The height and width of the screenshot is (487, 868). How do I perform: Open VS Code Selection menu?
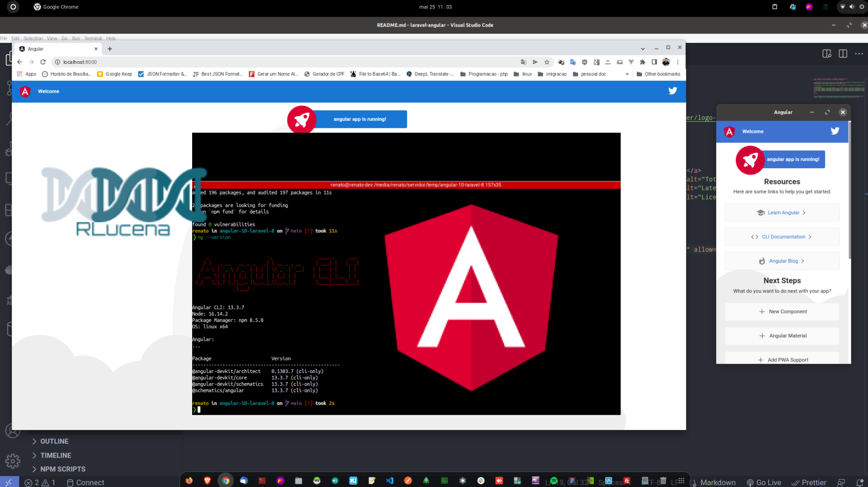pyautogui.click(x=33, y=38)
